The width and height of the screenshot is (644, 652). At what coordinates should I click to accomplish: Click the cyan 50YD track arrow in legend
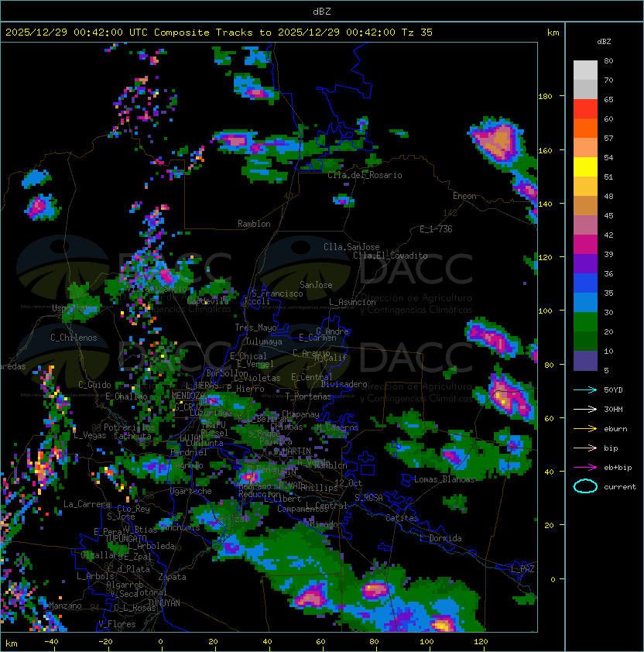(585, 389)
